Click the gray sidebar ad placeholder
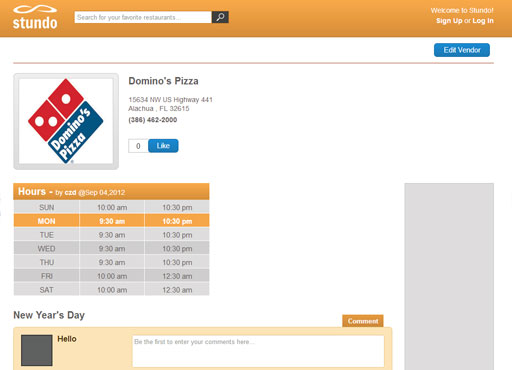 click(449, 276)
